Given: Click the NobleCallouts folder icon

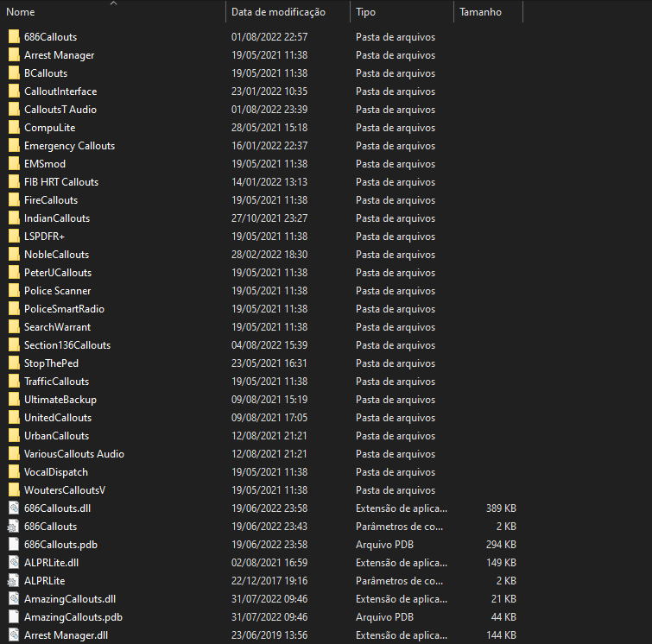Looking at the screenshot, I should pos(14,255).
